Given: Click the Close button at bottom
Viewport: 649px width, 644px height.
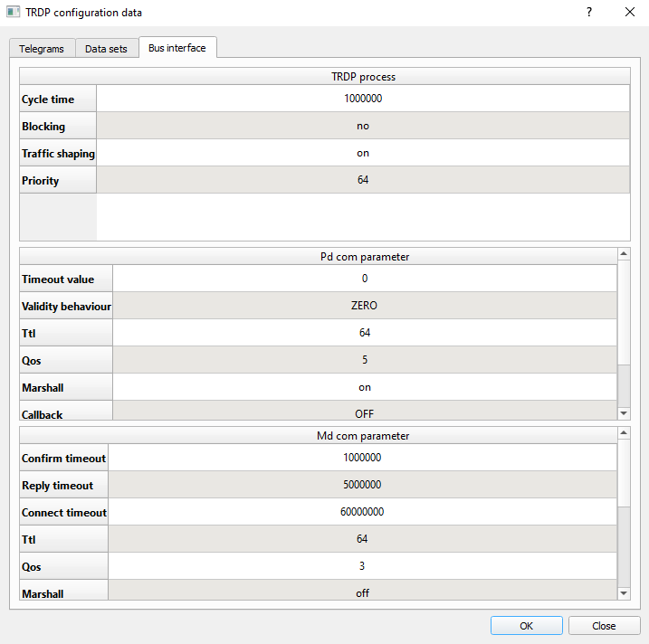Looking at the screenshot, I should 604,626.
